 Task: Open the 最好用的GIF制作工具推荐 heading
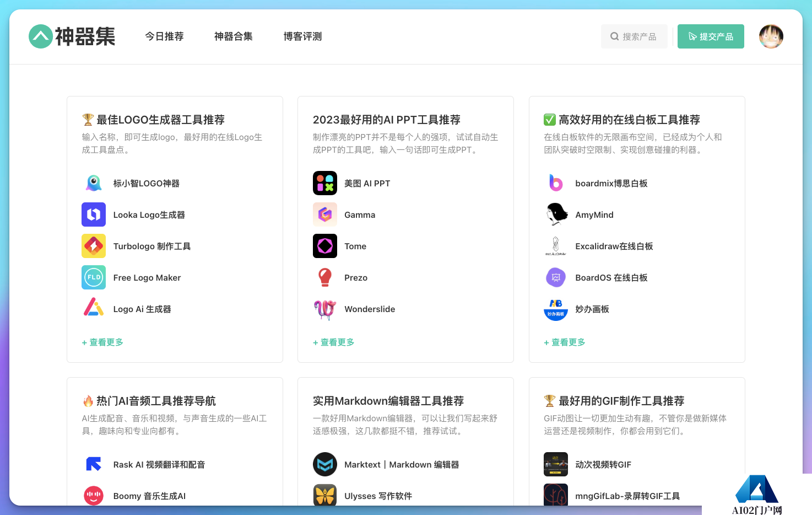(614, 401)
